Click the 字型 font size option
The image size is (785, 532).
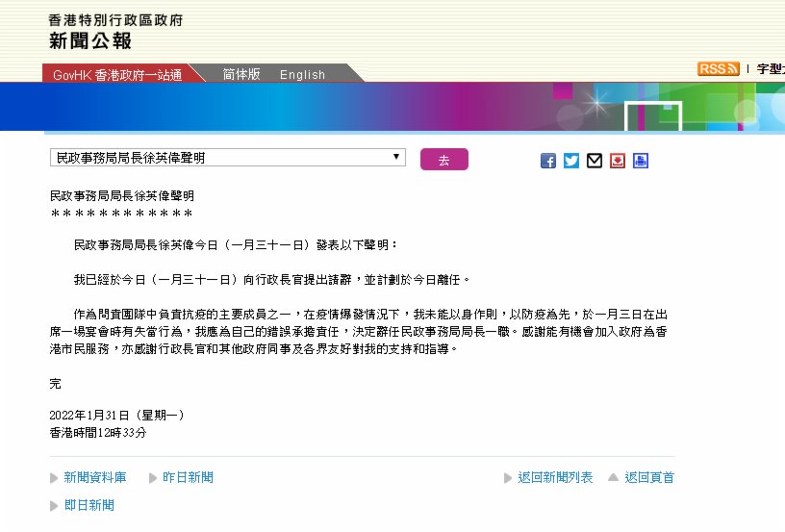pos(770,69)
